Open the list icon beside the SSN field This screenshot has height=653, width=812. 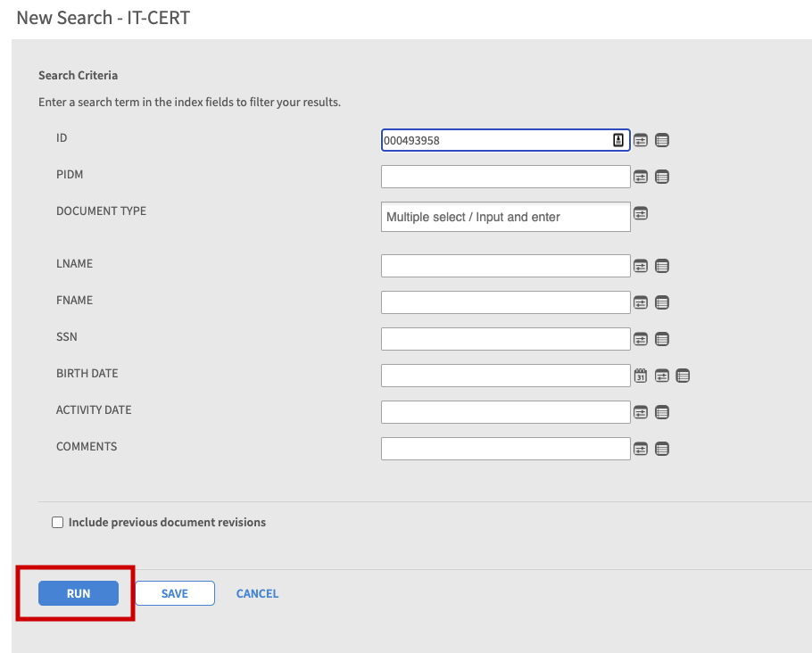[x=662, y=339]
